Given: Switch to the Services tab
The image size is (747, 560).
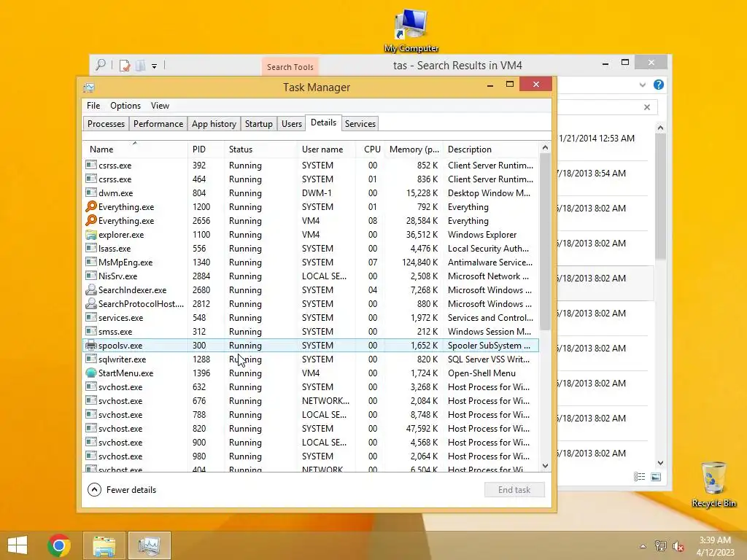Looking at the screenshot, I should click(360, 124).
